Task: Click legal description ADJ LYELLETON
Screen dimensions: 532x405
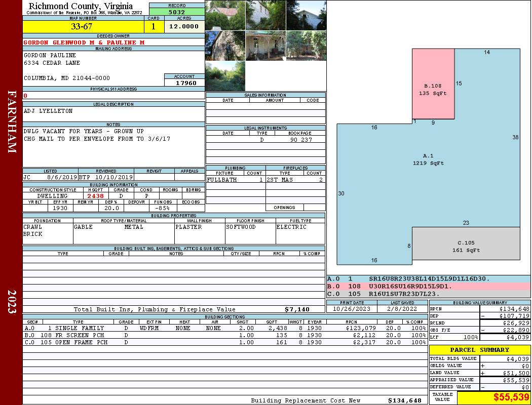Action: (48, 111)
